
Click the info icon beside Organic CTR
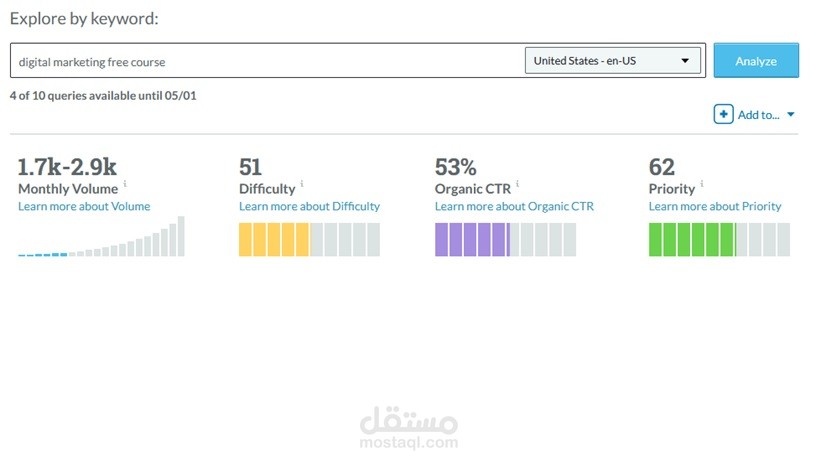pos(518,185)
